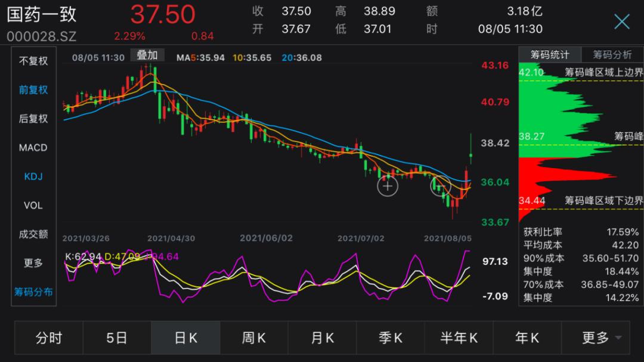644x362 pixels.
Task: Click the K:62.94 KDJ value label
Action: 83,257
